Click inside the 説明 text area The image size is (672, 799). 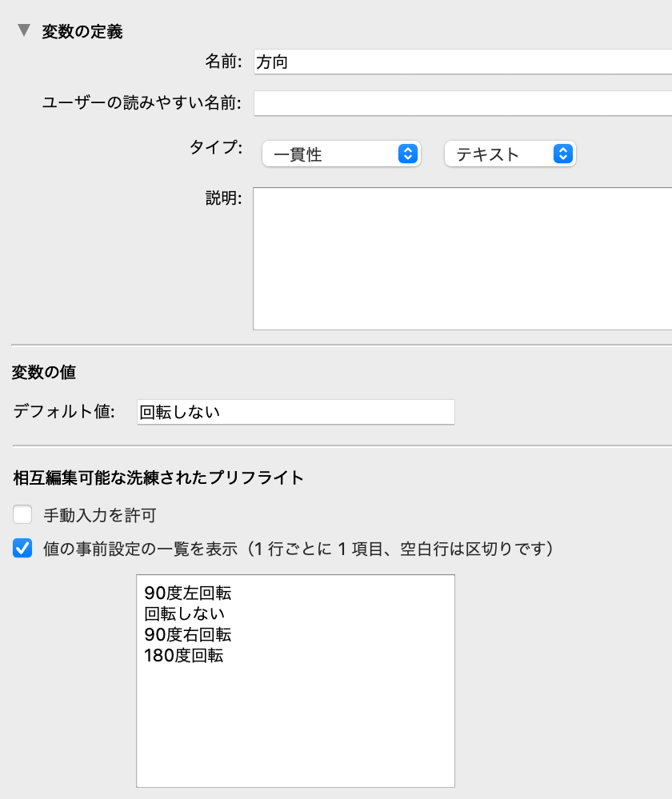point(463,259)
